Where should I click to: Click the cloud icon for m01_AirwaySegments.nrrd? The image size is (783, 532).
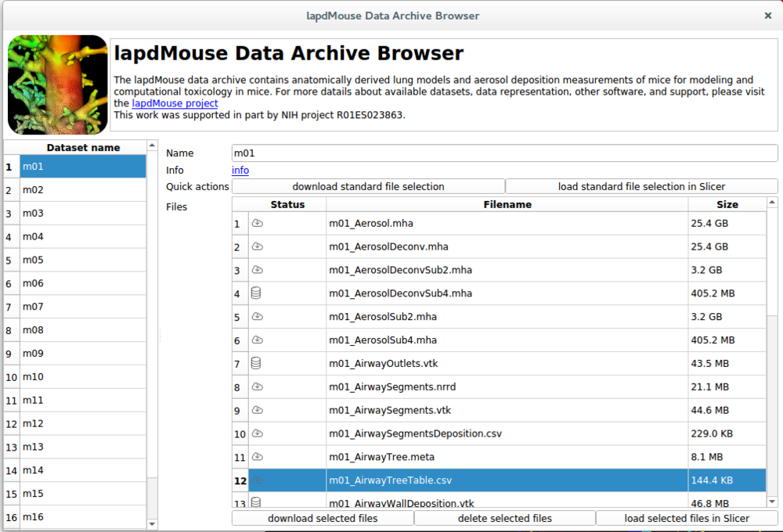pos(256,386)
